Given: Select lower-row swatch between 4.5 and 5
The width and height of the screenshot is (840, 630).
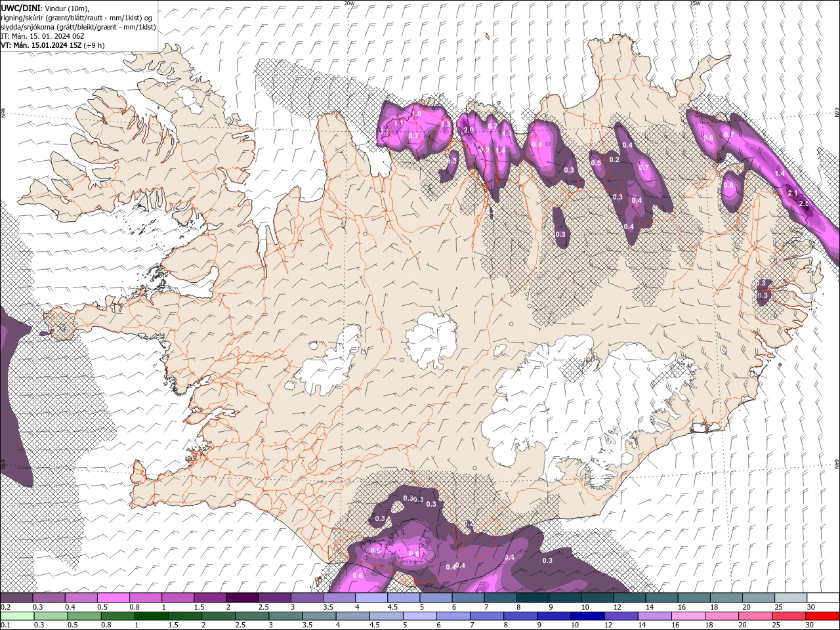Looking at the screenshot, I should [386, 616].
